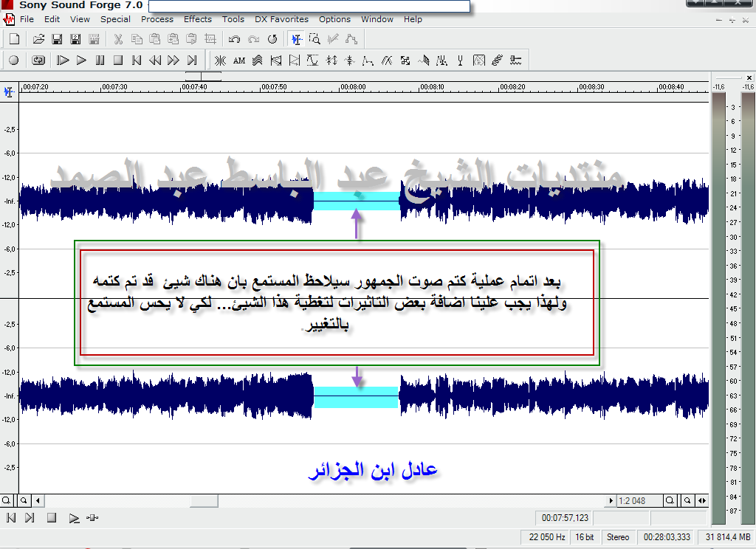Select the Pencil tool
This screenshot has width=756, height=549.
[333, 39]
